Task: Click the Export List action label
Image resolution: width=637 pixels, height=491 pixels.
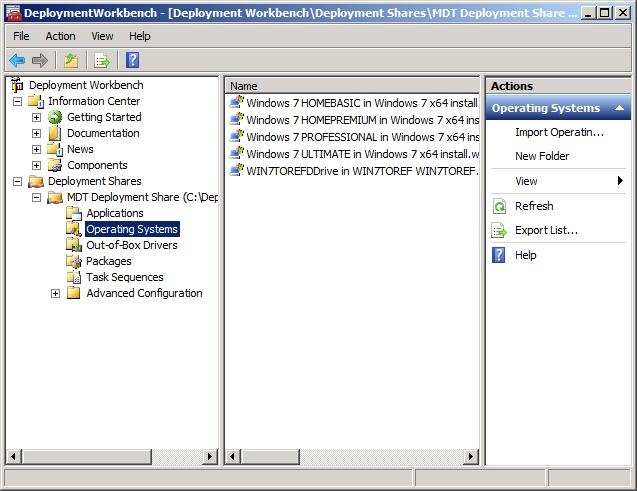Action: (x=546, y=230)
